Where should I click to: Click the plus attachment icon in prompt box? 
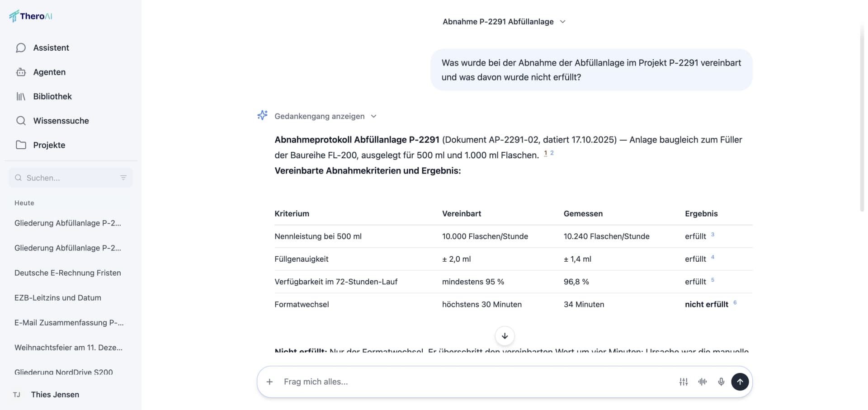[x=269, y=382]
